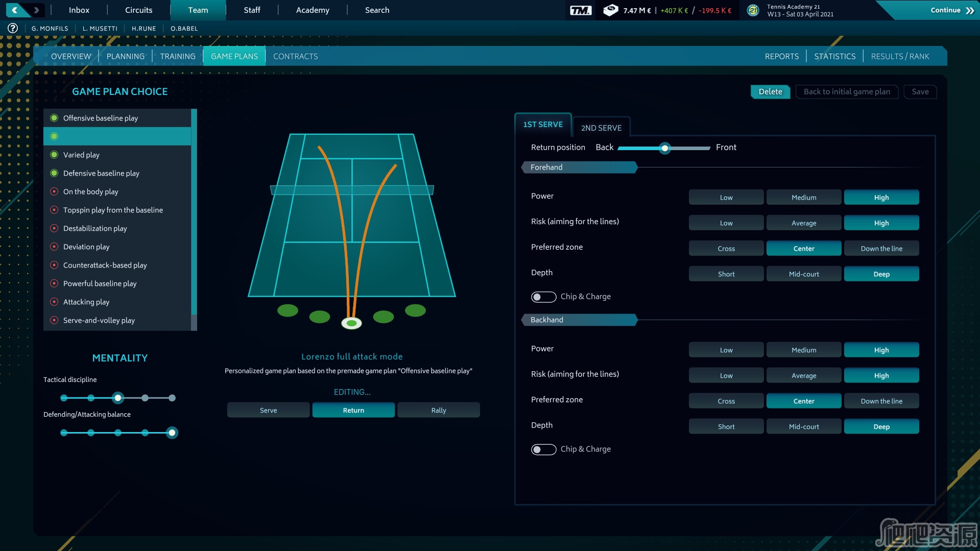Open the Inbox menu
This screenshot has width=980, height=551.
click(79, 10)
